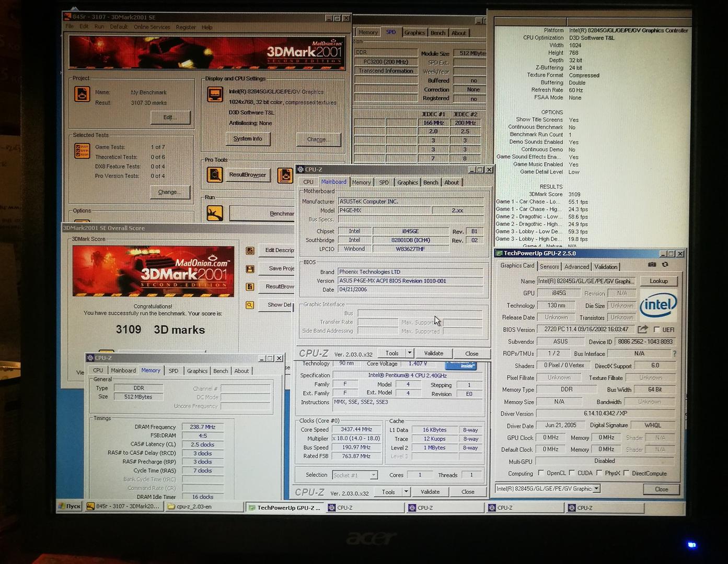The width and height of the screenshot is (728, 564).
Task: Click the second Pro Tools document icon
Action: coord(285,175)
